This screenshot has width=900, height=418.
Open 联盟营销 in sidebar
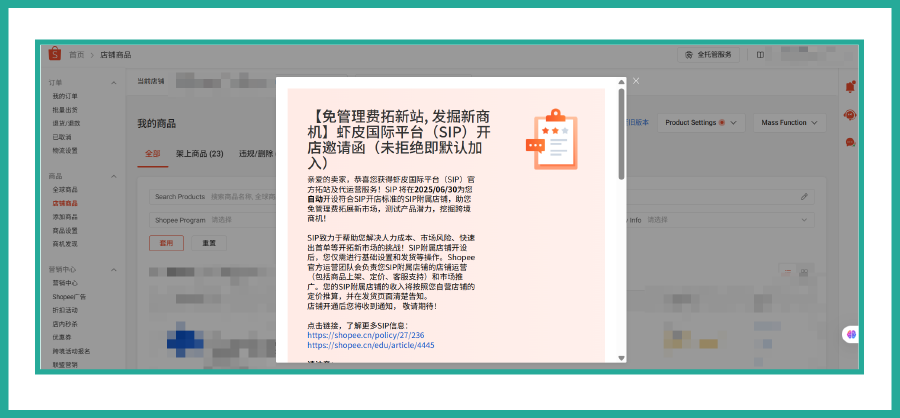65,365
